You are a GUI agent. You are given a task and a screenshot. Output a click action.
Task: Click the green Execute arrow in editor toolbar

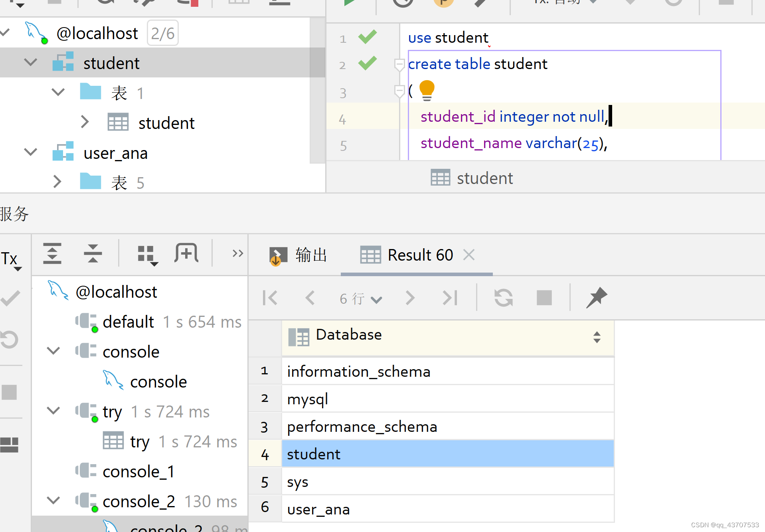pyautogui.click(x=350, y=2)
